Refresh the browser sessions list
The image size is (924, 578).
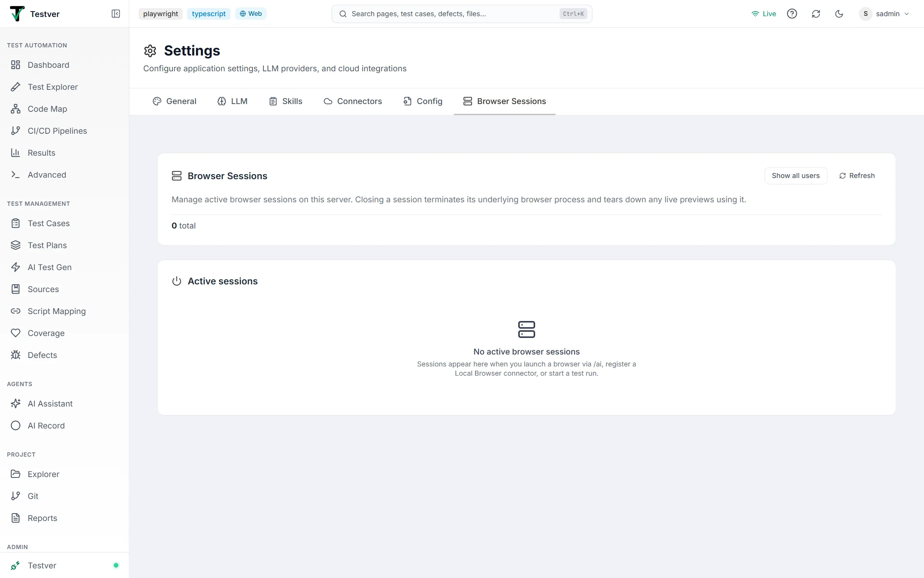pyautogui.click(x=857, y=176)
